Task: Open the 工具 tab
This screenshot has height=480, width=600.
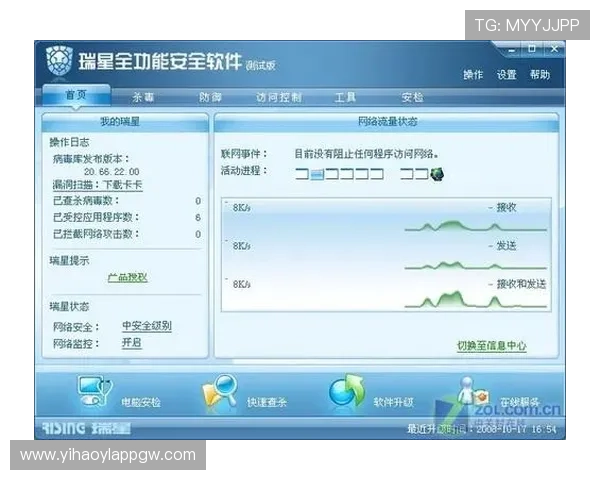Action: [345, 98]
